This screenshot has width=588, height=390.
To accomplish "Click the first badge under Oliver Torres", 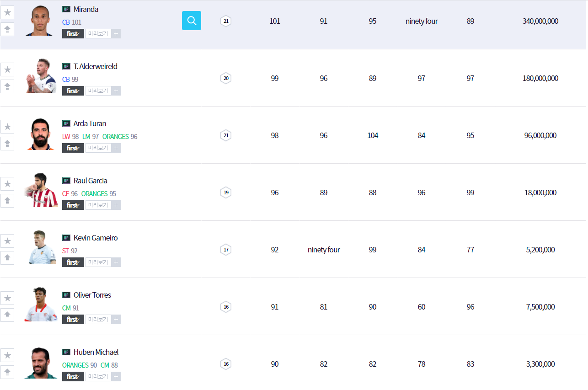I will pyautogui.click(x=73, y=320).
